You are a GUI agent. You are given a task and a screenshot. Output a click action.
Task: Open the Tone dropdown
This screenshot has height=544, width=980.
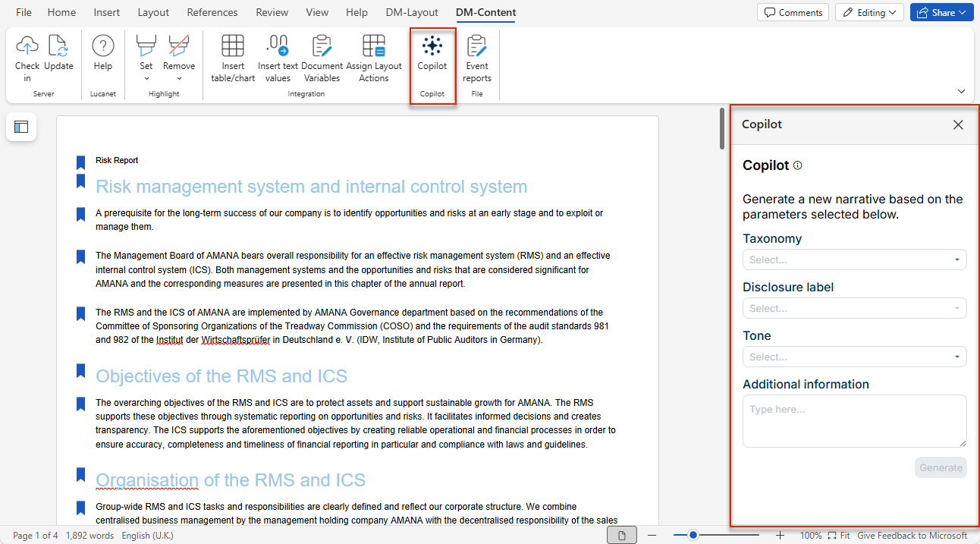click(855, 357)
